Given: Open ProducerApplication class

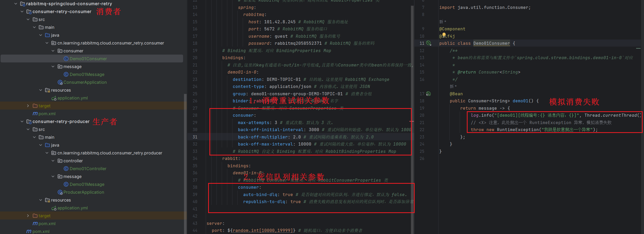Looking at the screenshot, I should 84,192.
